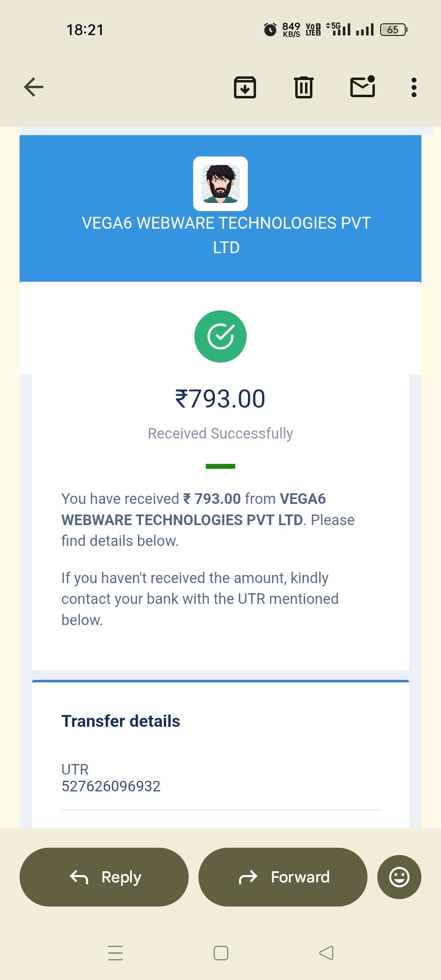Tap the Android back navigation triangle

[326, 953]
